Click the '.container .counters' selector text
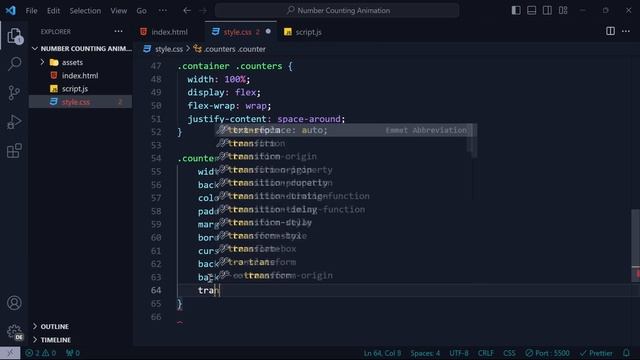 (230, 66)
